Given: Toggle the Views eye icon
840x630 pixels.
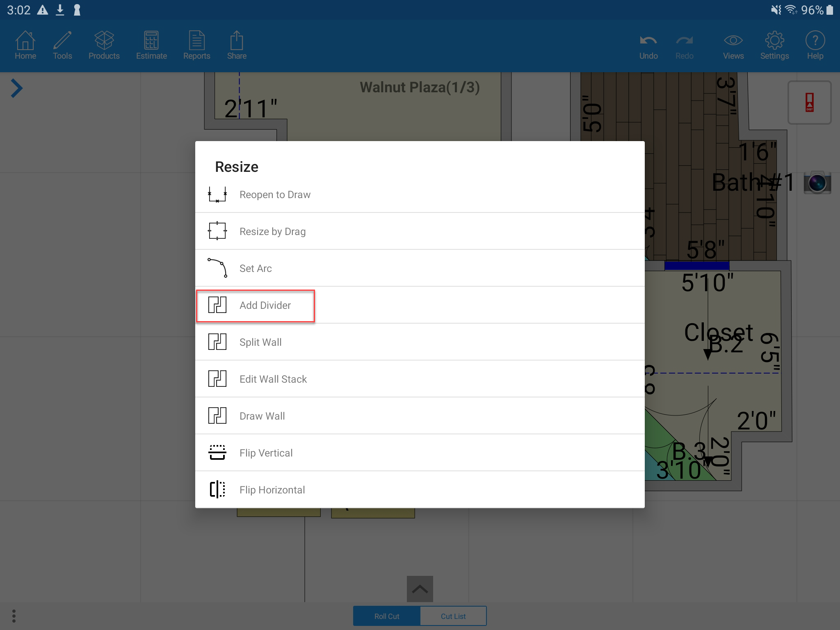Looking at the screenshot, I should 733,46.
